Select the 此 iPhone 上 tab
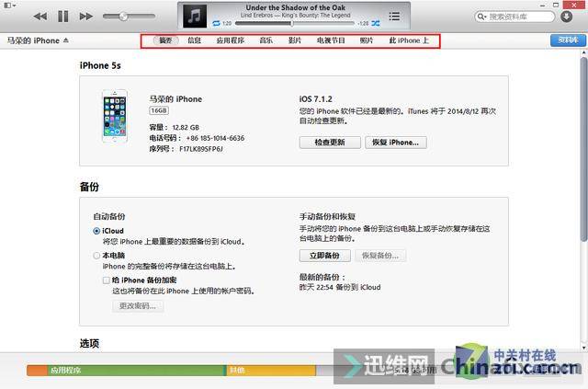This screenshot has width=588, height=389. tap(409, 40)
